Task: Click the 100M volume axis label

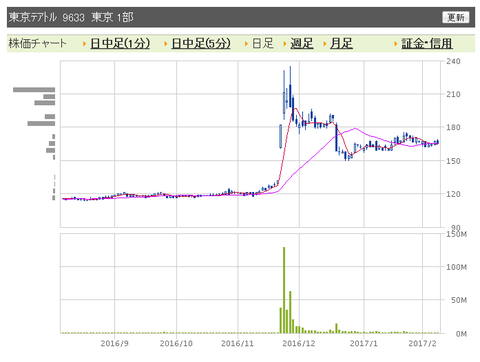Action: [x=457, y=267]
